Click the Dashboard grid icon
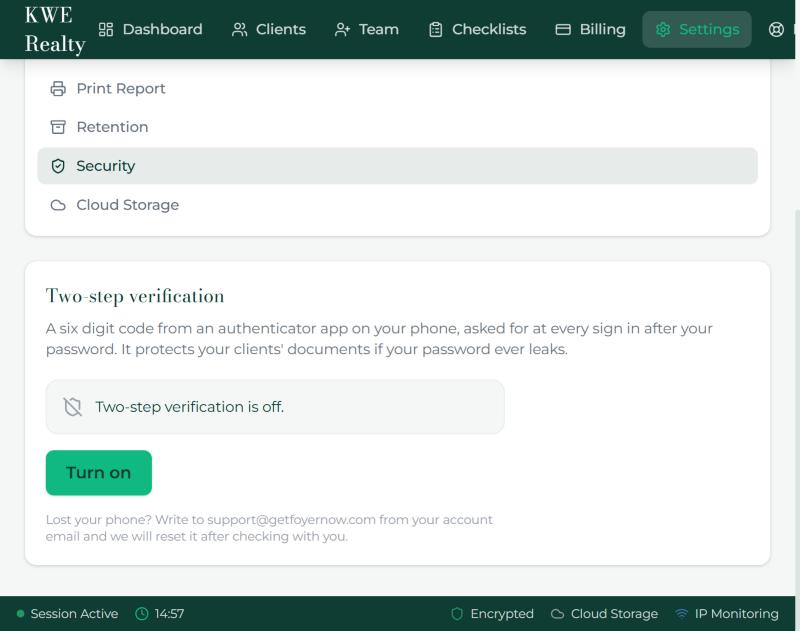The image size is (800, 631). pos(106,30)
